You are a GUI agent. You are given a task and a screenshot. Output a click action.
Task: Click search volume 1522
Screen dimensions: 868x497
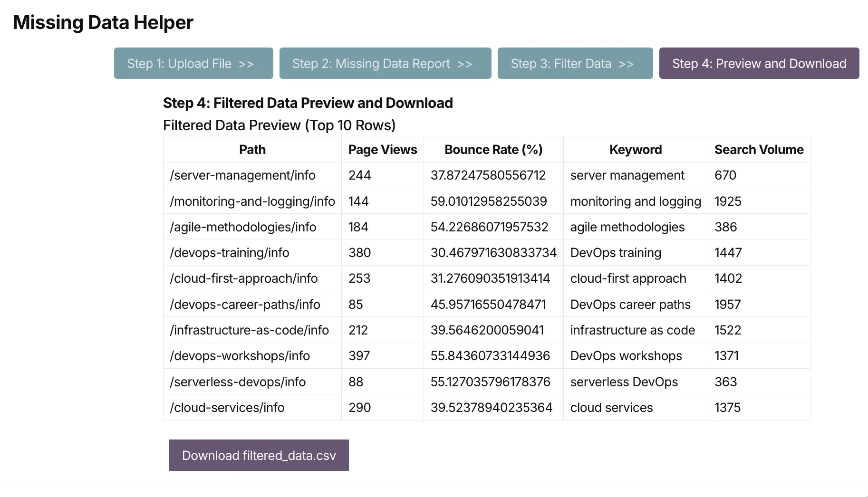click(759, 330)
